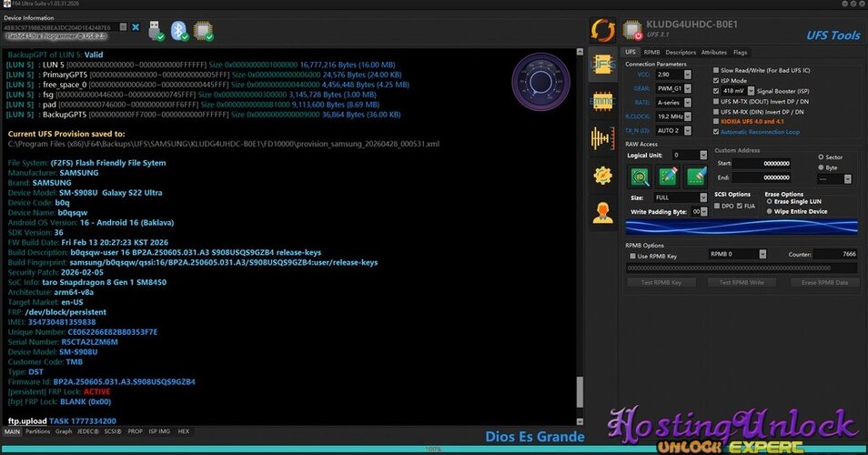Open the SCSI bottom tab
This screenshot has height=455, width=868.
click(x=113, y=431)
